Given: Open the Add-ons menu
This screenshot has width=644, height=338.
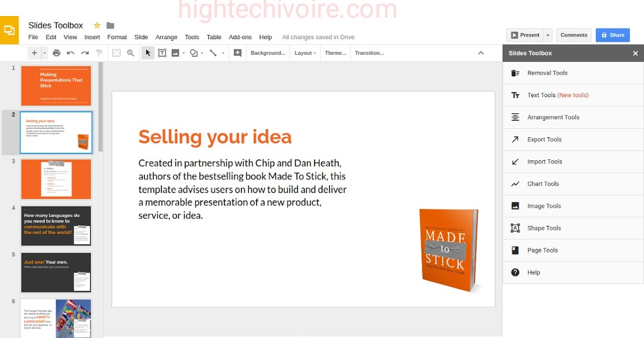Looking at the screenshot, I should coord(240,37).
